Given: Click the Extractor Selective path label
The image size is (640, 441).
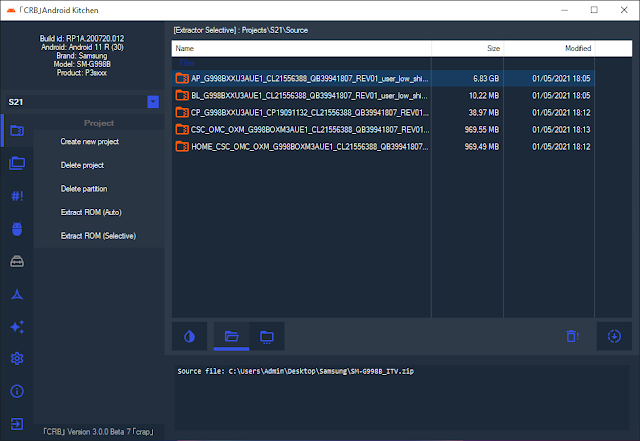Looking at the screenshot, I should point(241,30).
